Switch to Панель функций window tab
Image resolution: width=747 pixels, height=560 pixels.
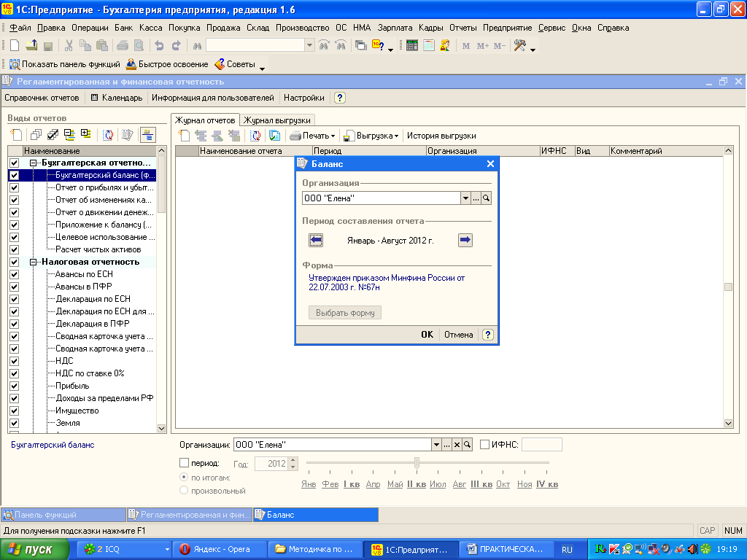(x=63, y=515)
